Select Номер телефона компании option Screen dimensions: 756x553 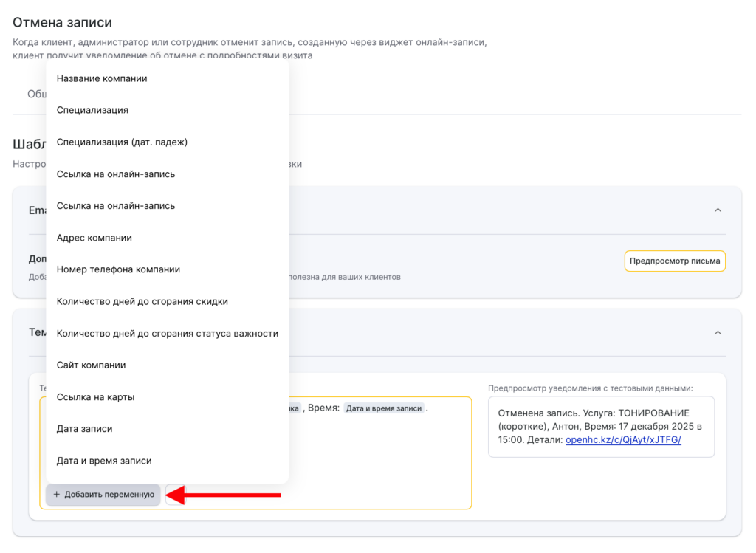[x=118, y=269]
